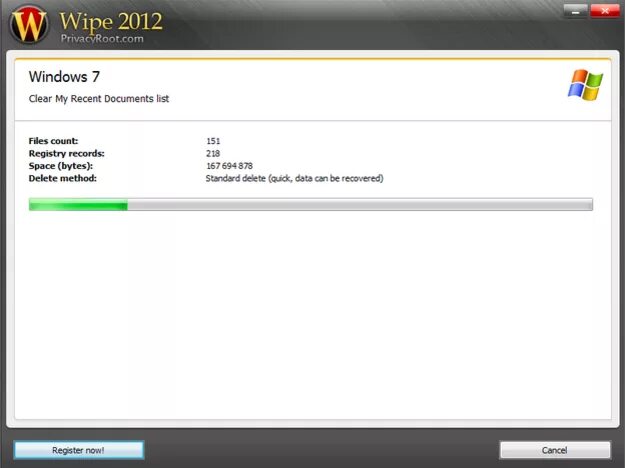The width and height of the screenshot is (625, 468).
Task: Click Clear My Recent Documents list text
Action: pyautogui.click(x=99, y=98)
